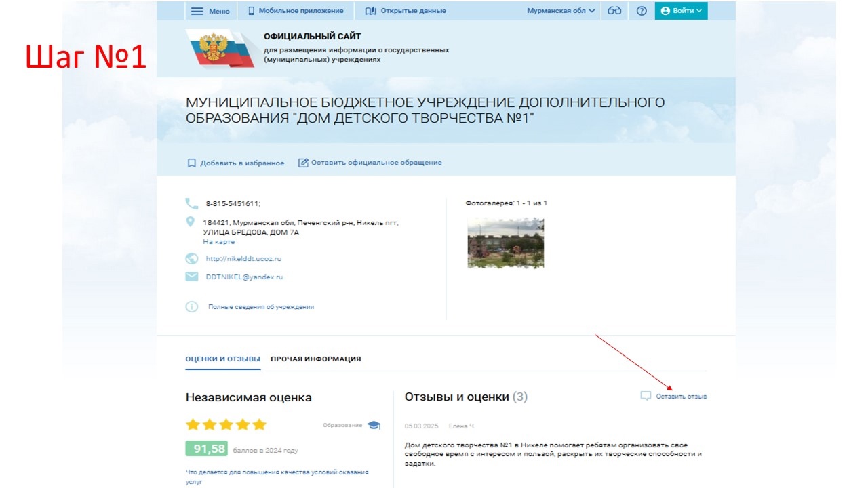Click Добавить в избранное link

tap(242, 163)
